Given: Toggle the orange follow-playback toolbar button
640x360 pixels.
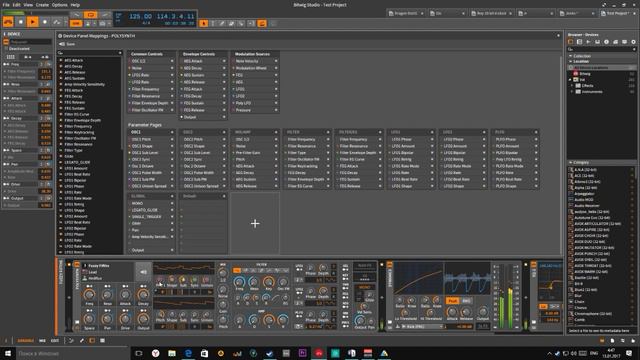Looking at the screenshot, I should click(262, 24).
